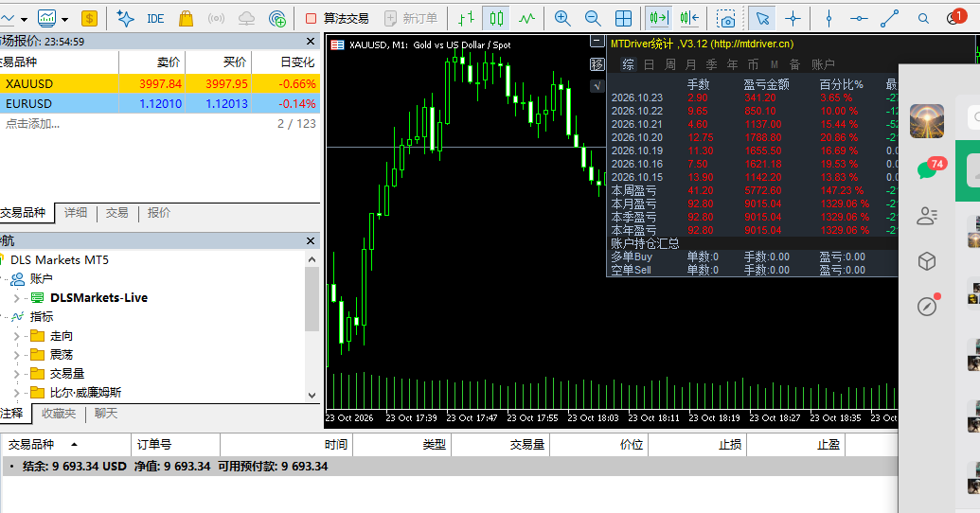Zoom in the chart with magnifier plus
The width and height of the screenshot is (980, 513).
[x=562, y=19]
